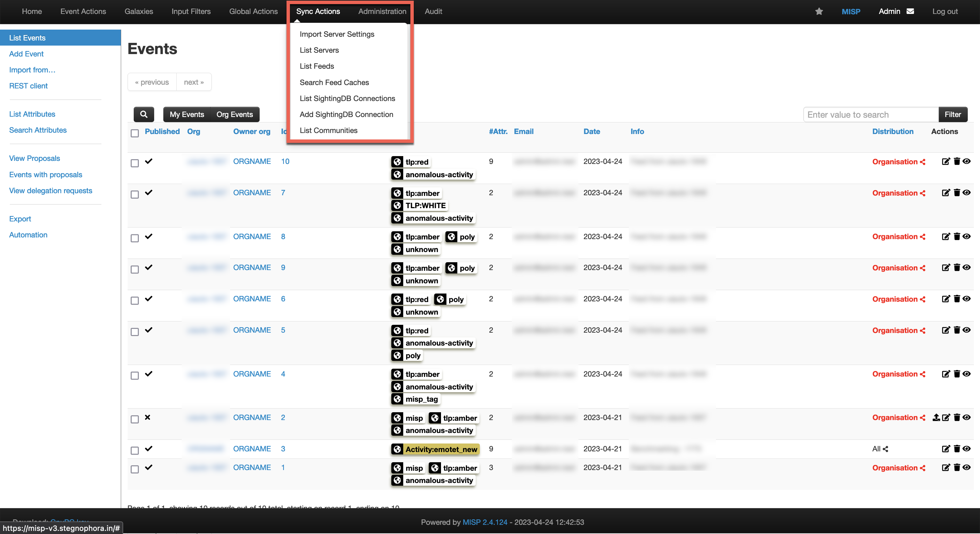Screen dimensions: 980x534
Task: Click the Enter value to search field
Action: [870, 115]
